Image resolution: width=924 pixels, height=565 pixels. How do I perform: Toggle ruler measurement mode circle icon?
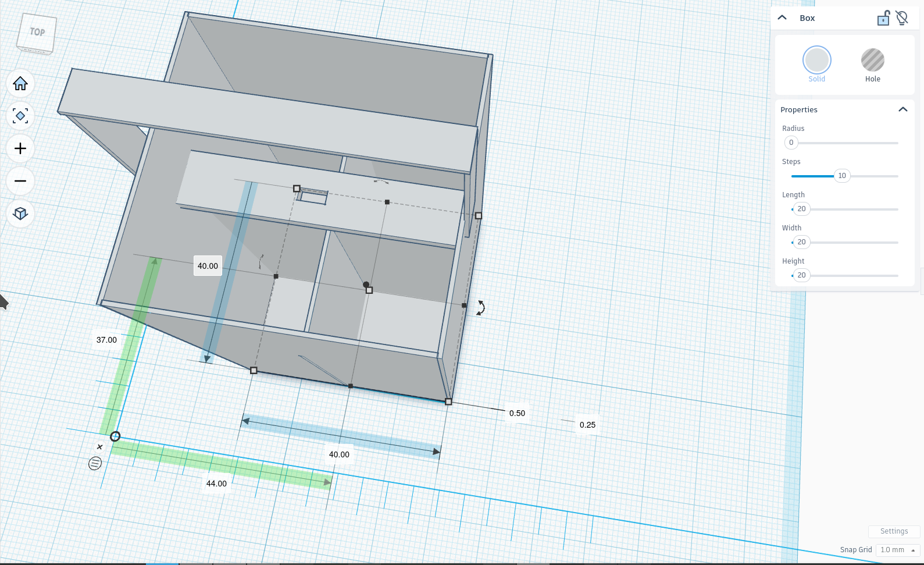coord(95,463)
